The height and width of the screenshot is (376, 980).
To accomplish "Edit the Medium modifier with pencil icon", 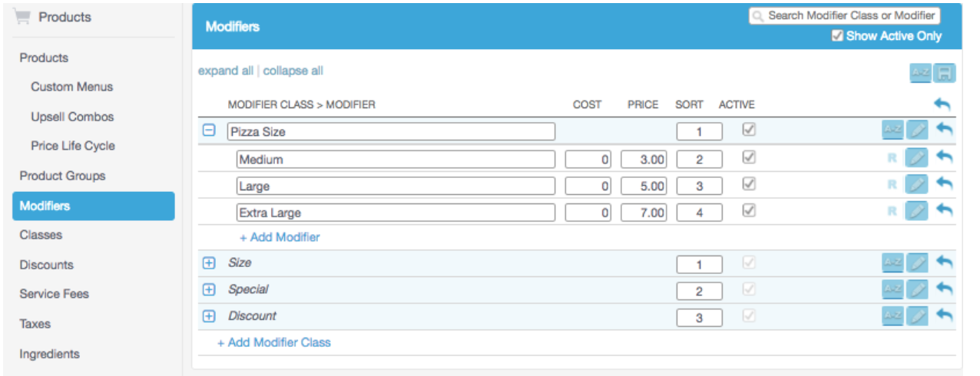I will [x=917, y=159].
